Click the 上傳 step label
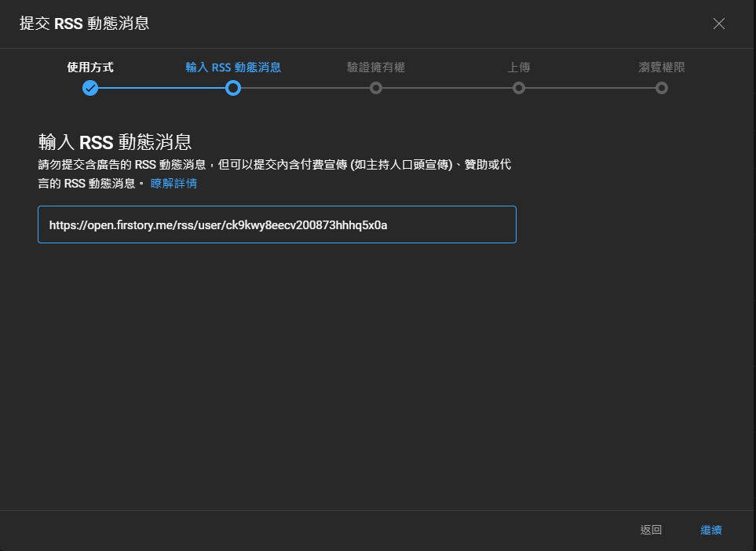The width and height of the screenshot is (756, 551). click(519, 67)
